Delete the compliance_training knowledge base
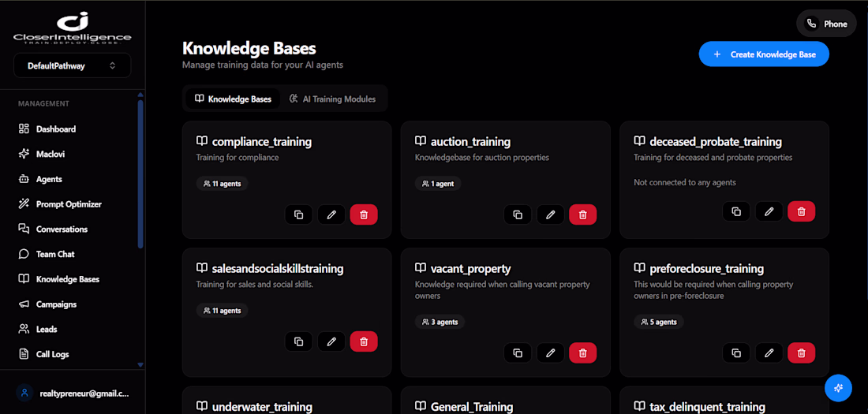The height and width of the screenshot is (414, 868). [364, 214]
